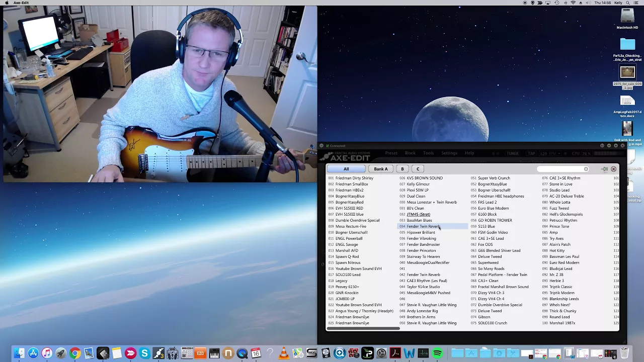
Task: Open Google Chrome from the dock
Action: pyautogui.click(x=75, y=353)
